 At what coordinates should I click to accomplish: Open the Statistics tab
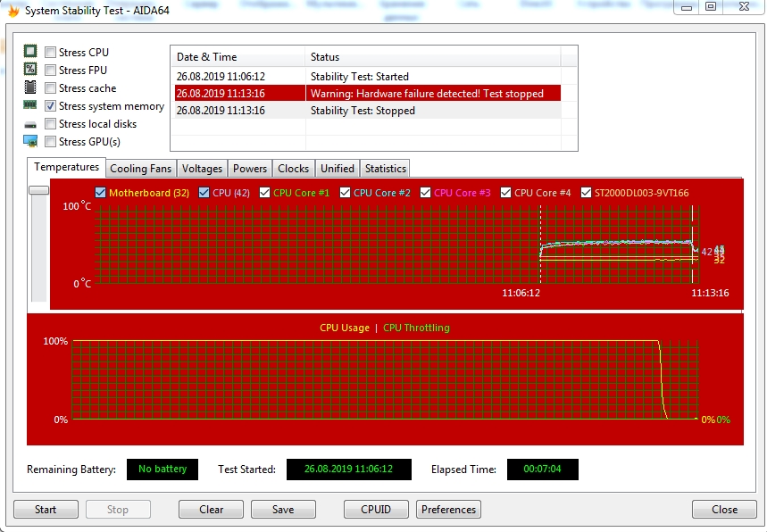tap(386, 169)
